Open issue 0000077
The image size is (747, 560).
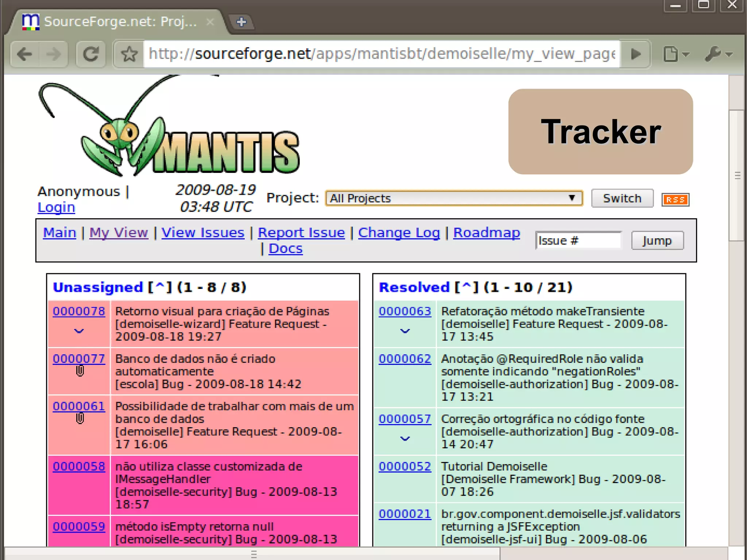tap(79, 359)
